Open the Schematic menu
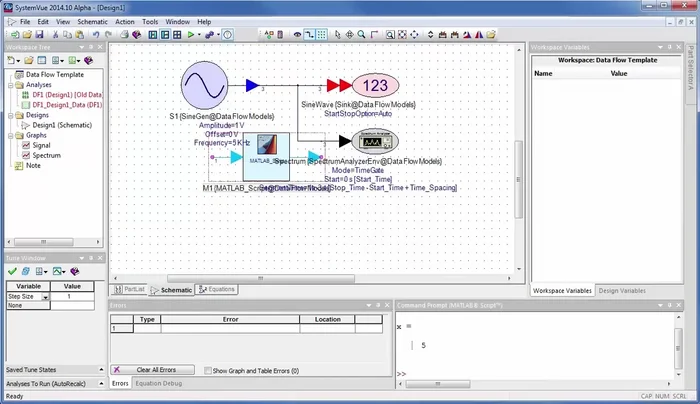 [x=92, y=21]
